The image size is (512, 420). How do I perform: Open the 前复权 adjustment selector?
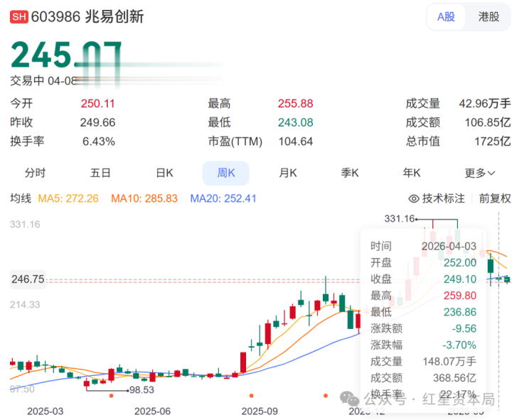pyautogui.click(x=495, y=198)
